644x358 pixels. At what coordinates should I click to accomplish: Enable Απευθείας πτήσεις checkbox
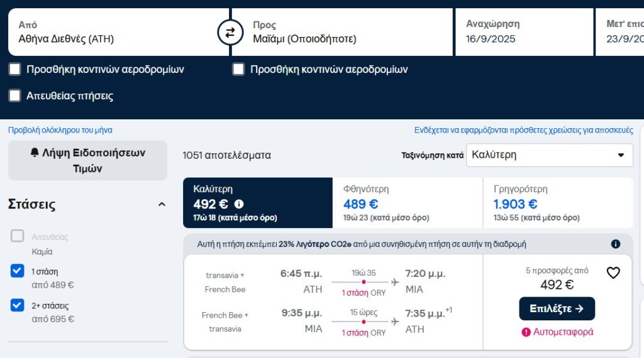click(15, 95)
